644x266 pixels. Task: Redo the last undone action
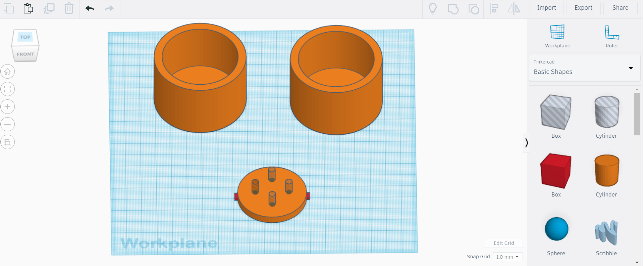pos(109,8)
